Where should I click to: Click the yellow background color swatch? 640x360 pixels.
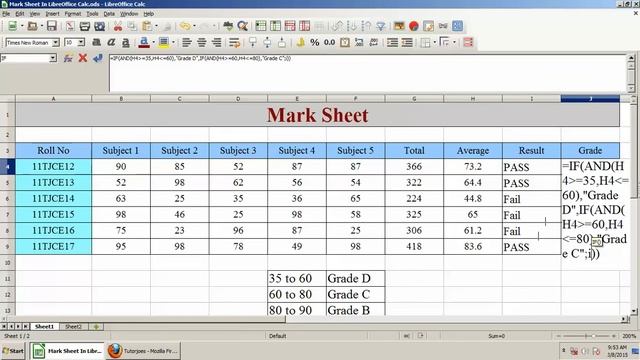coord(164,42)
